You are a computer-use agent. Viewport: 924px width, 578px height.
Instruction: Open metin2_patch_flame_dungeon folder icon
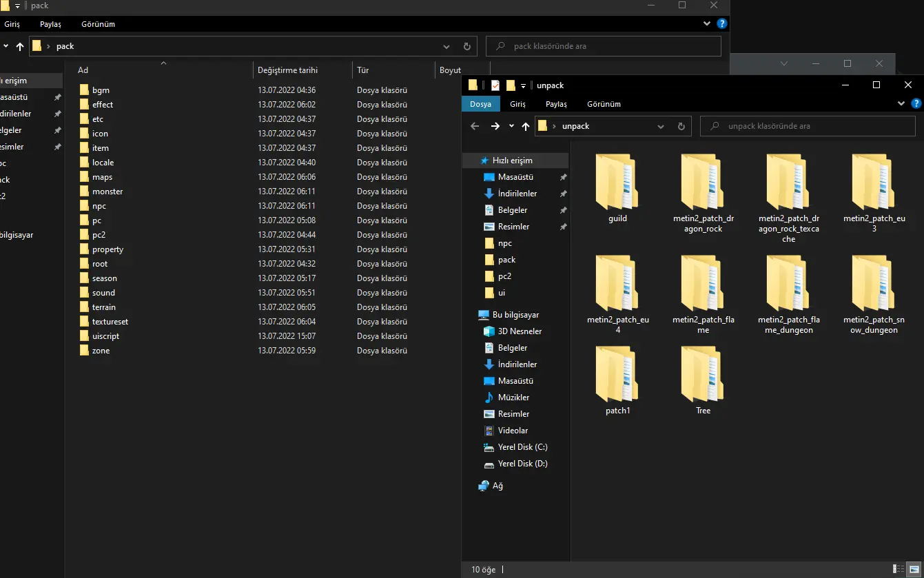pos(788,284)
